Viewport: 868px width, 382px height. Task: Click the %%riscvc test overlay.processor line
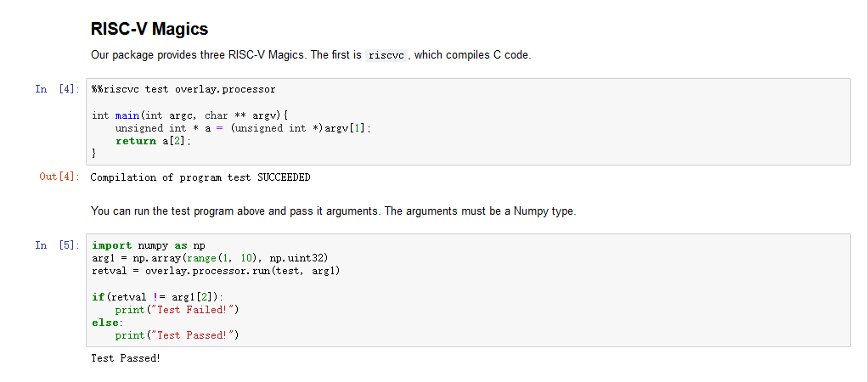(183, 89)
